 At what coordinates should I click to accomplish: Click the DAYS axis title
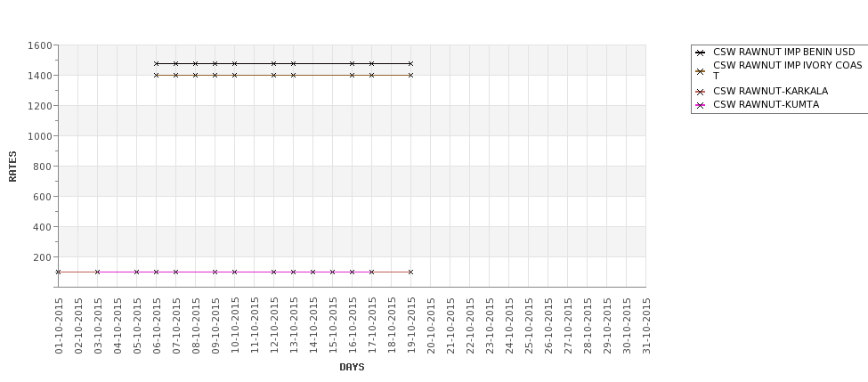(x=352, y=367)
